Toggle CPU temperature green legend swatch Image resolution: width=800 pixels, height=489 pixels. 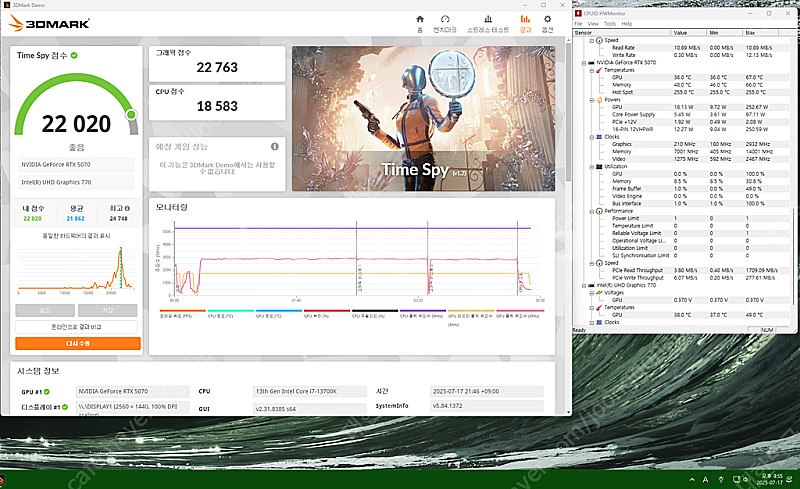click(231, 310)
